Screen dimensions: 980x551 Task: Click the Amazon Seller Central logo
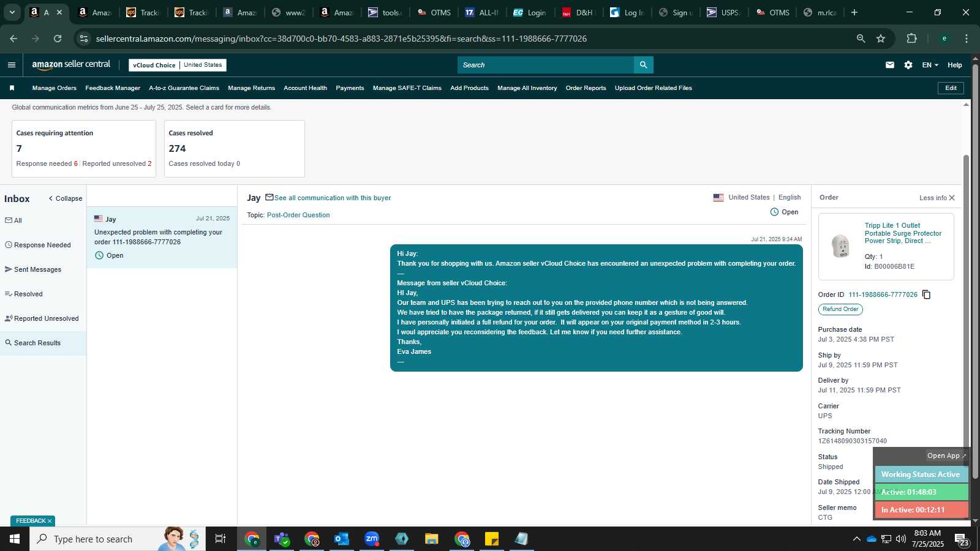click(x=71, y=65)
